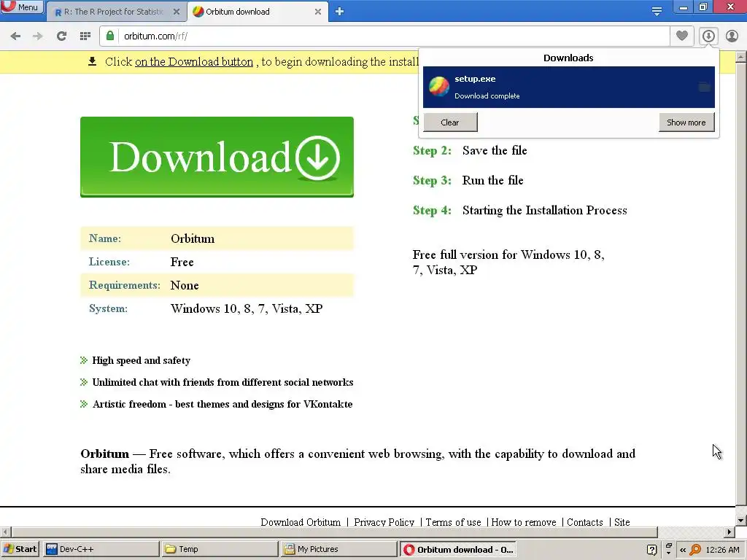Open the Site footer link
This screenshot has height=560, width=747.
[x=622, y=522]
